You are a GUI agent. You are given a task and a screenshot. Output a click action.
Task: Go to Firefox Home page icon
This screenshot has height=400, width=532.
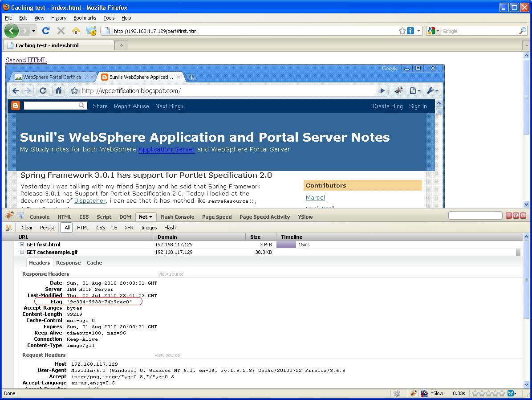click(76, 31)
